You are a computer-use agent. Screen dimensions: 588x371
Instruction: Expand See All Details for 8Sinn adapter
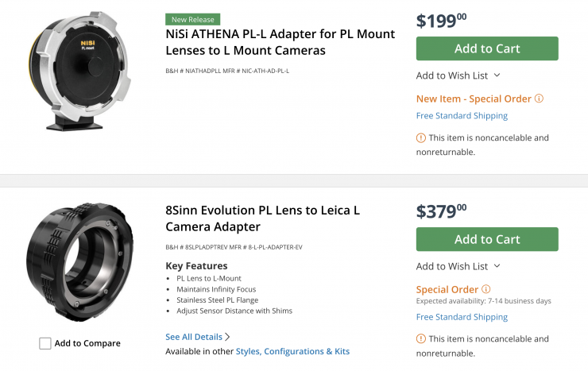click(x=198, y=337)
